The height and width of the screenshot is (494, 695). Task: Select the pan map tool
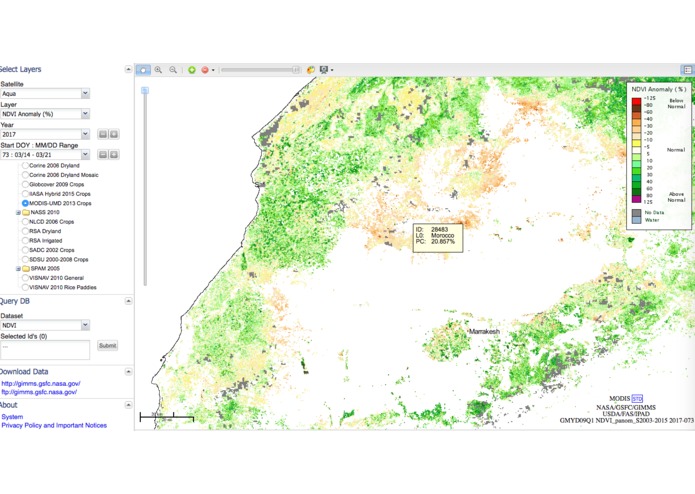click(143, 70)
